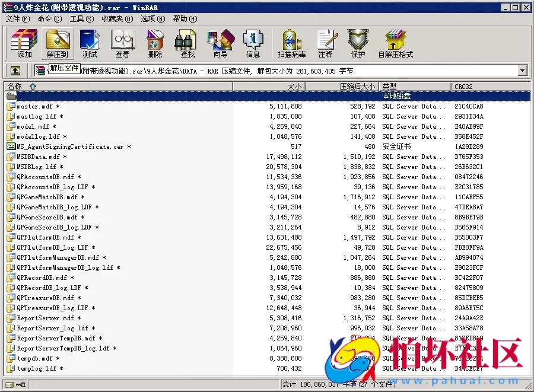The image size is (534, 392).
Task: Open the address bar dropdown arrow
Action: [x=522, y=71]
